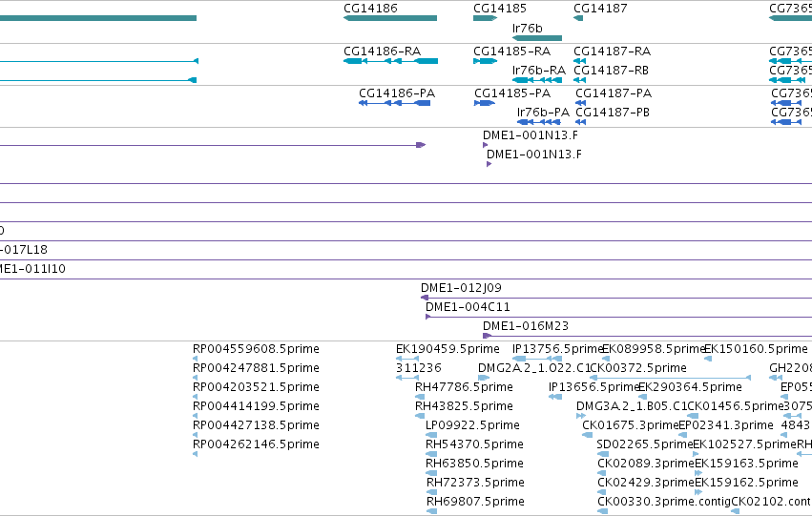
Task: Click EST RH54370.5prime
Action: (474, 444)
